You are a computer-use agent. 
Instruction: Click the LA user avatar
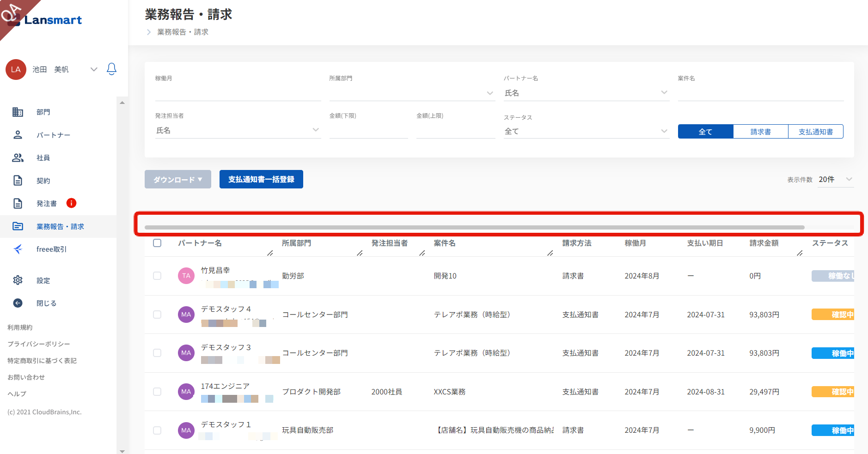click(x=16, y=69)
